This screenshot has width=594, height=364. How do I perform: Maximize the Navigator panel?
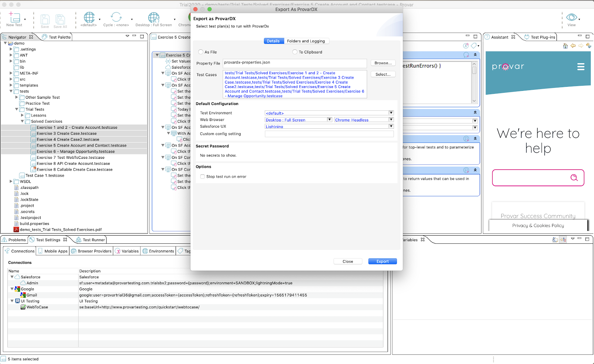tap(142, 36)
